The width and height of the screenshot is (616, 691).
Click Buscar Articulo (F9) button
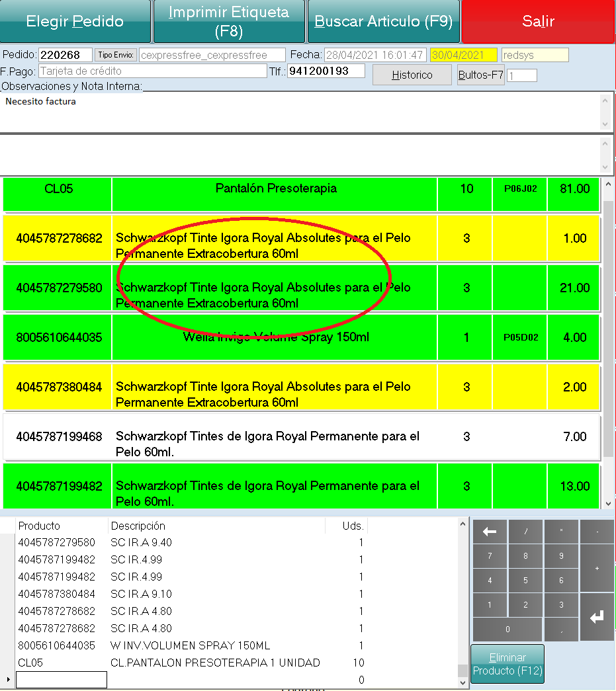point(384,21)
